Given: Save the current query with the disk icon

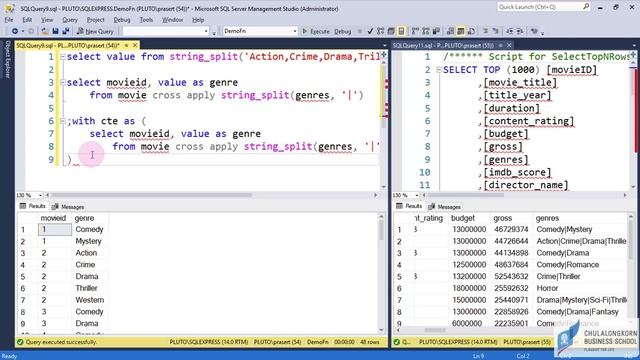Looking at the screenshot, I should point(56,31).
